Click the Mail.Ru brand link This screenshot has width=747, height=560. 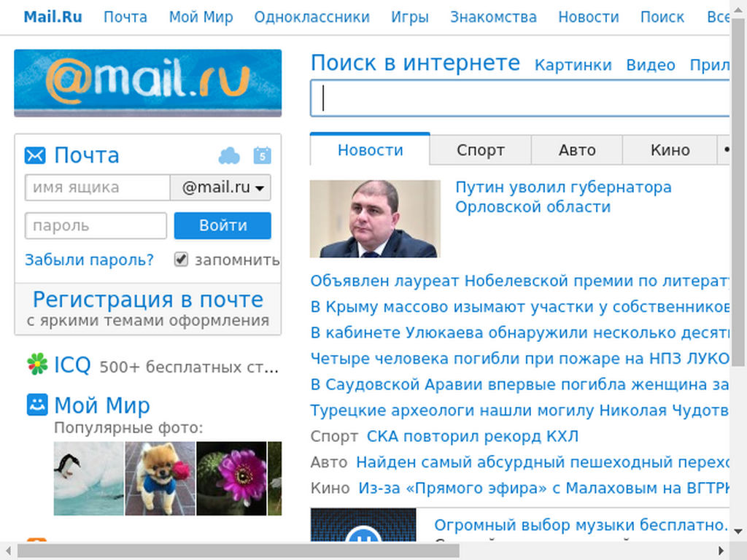53,17
